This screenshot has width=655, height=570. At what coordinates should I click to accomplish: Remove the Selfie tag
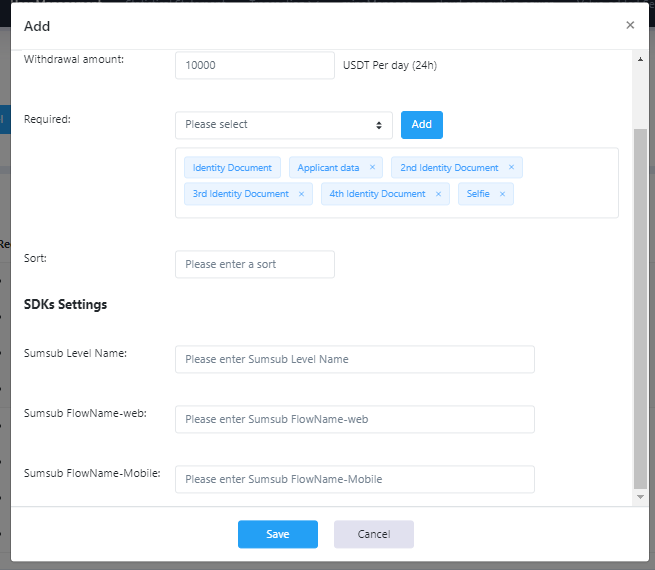point(503,194)
